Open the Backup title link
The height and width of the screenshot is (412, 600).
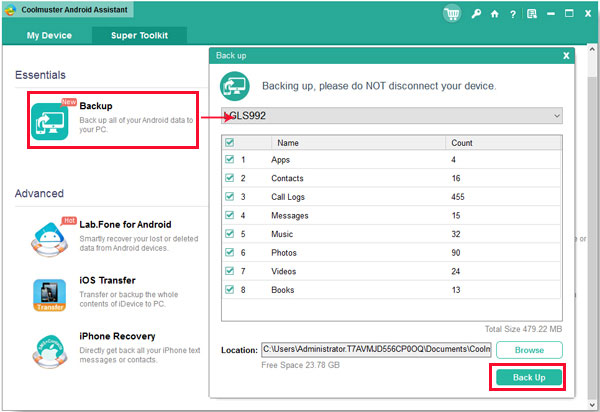tap(96, 106)
